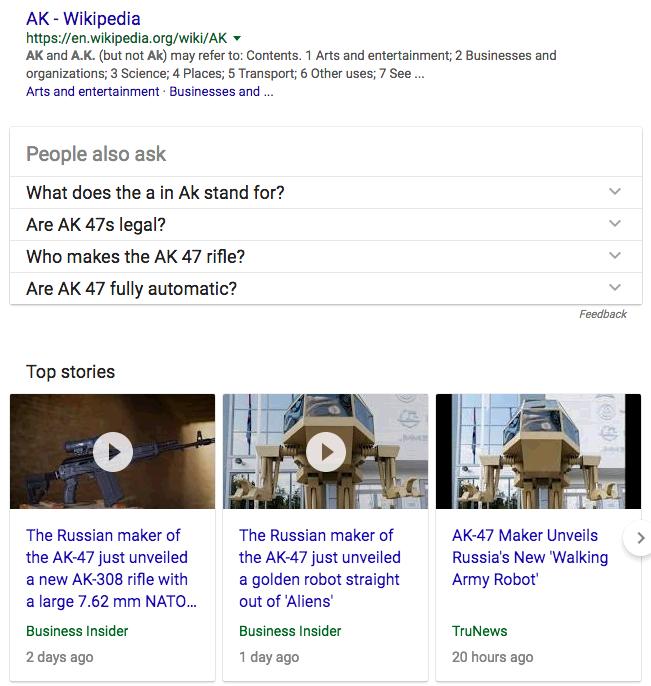Open the AK - Wikipedia result title

[x=83, y=19]
